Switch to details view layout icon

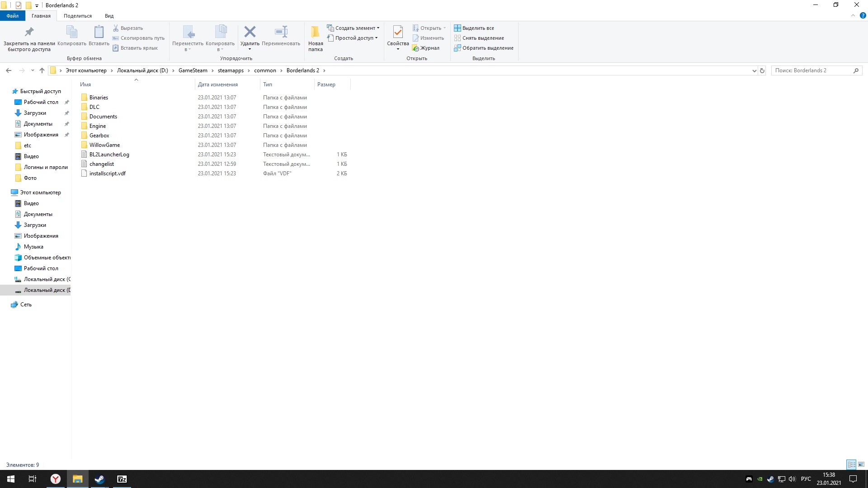[851, 465]
